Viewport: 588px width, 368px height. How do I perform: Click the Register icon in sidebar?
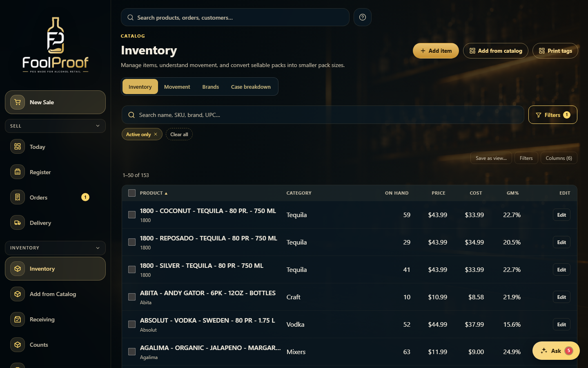coord(18,172)
